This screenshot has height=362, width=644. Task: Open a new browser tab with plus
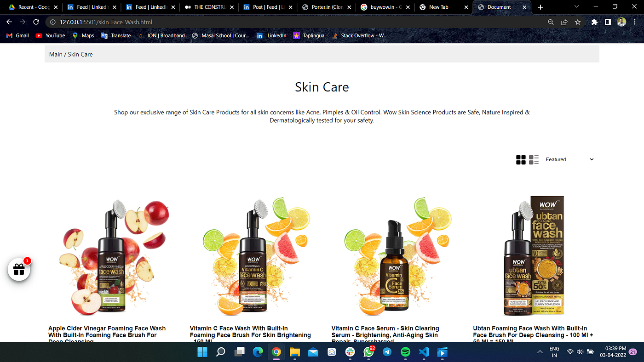point(540,7)
